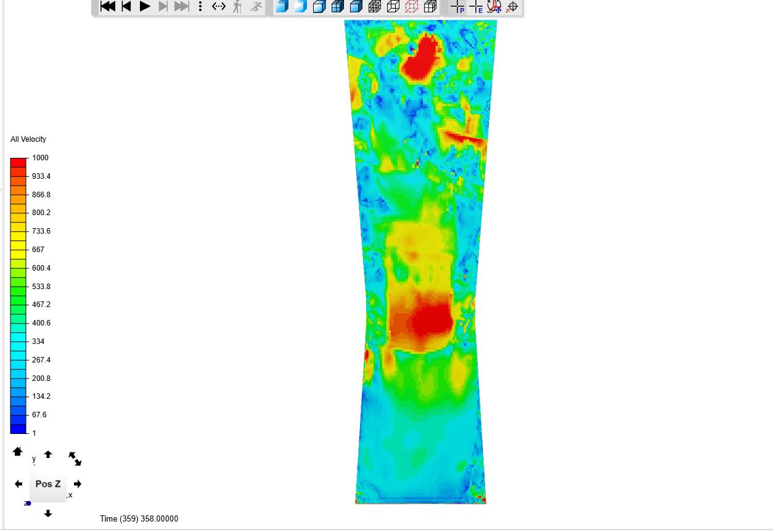Activate the crosshair E pick tool
Image resolution: width=773 pixels, height=532 pixels.
476,7
